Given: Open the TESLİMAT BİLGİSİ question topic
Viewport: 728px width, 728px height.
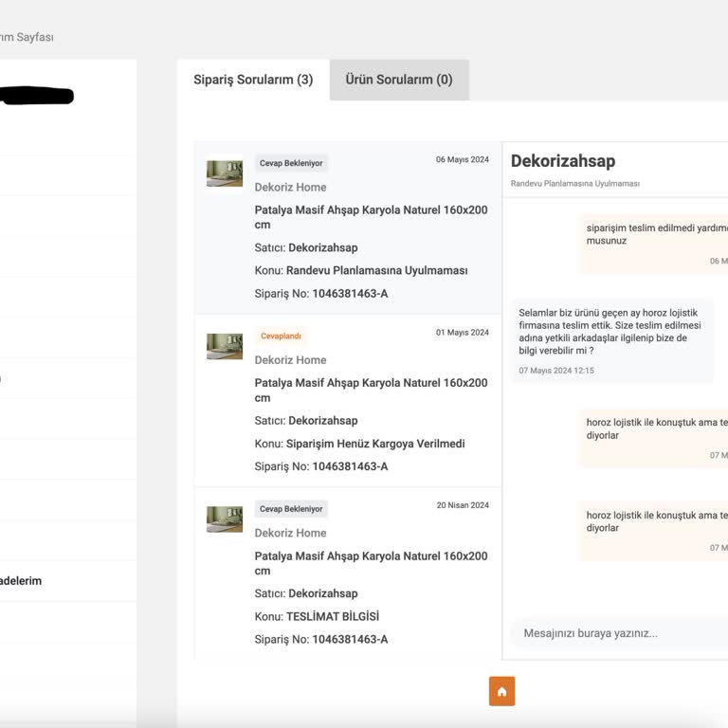Looking at the screenshot, I should pyautogui.click(x=333, y=616).
